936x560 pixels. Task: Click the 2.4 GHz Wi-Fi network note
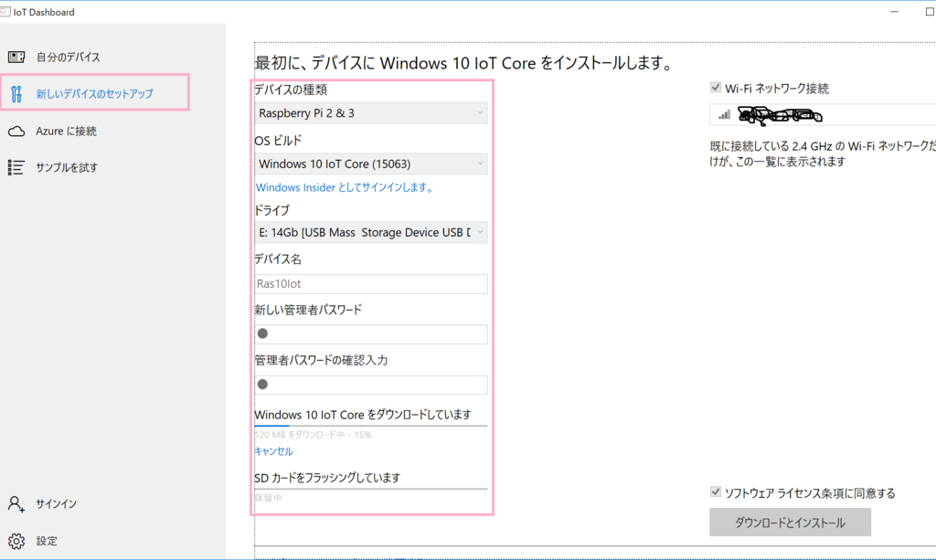coord(823,153)
